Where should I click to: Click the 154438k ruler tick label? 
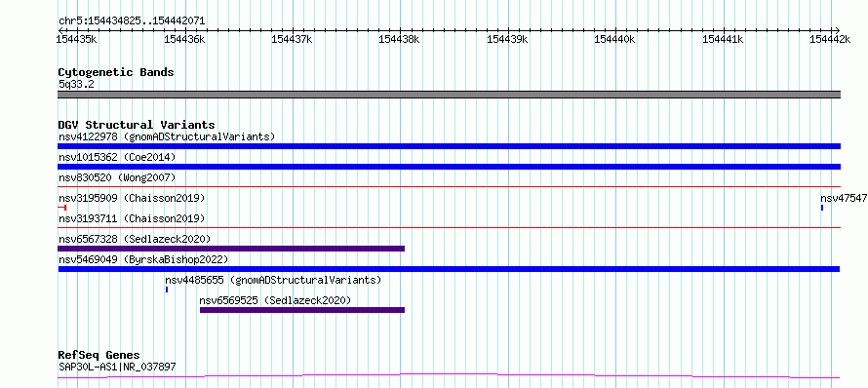(400, 39)
